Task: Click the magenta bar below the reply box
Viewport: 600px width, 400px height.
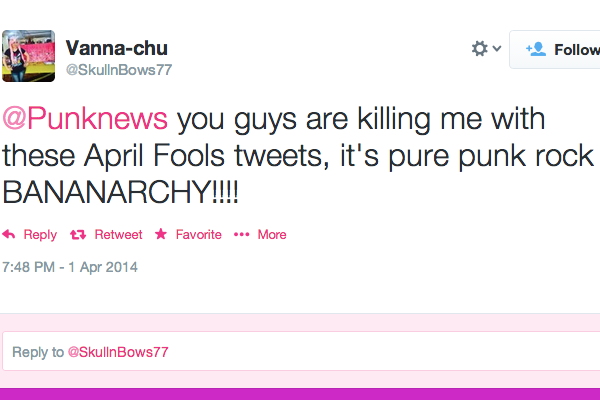Action: coord(300,393)
